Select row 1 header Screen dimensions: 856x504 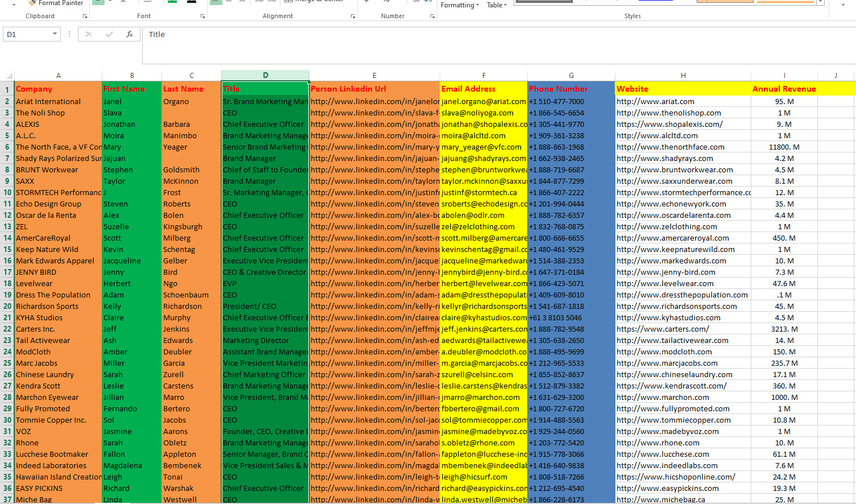[7, 89]
